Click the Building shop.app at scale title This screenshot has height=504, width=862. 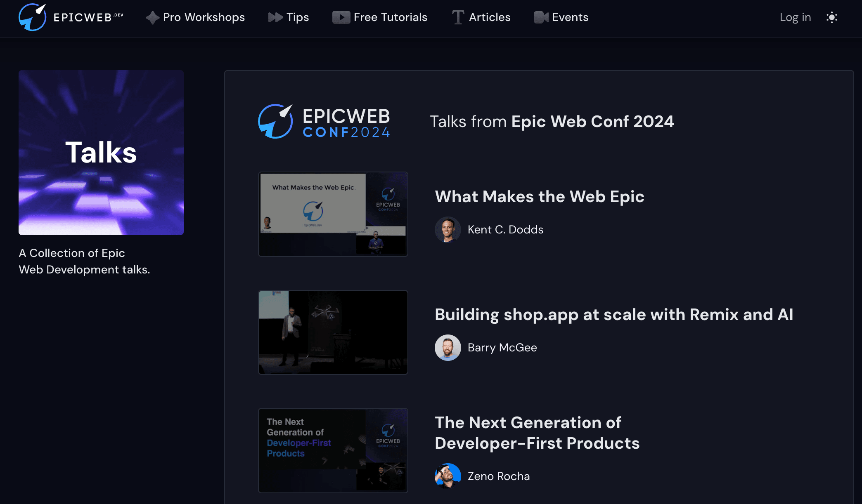(x=613, y=315)
